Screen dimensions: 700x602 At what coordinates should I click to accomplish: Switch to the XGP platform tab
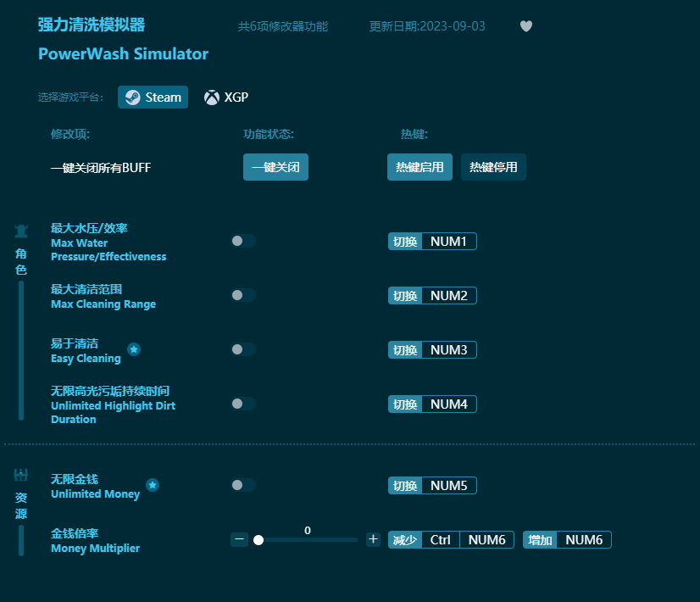click(226, 98)
